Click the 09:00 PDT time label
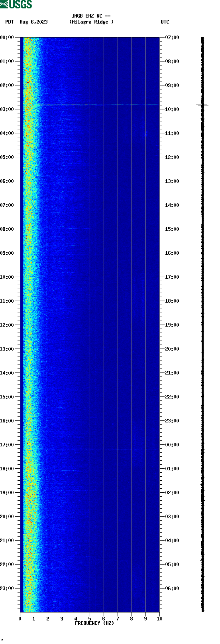This screenshot has height=644, width=220. [x=7, y=253]
